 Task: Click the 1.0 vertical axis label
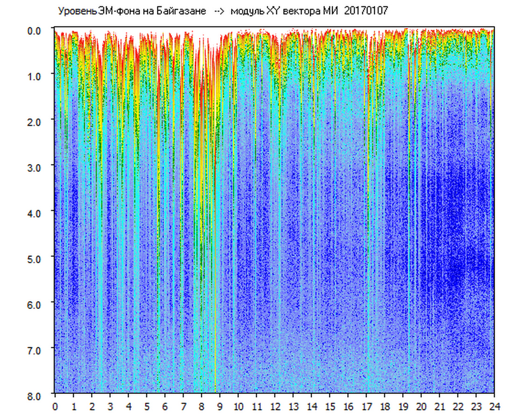pos(36,76)
